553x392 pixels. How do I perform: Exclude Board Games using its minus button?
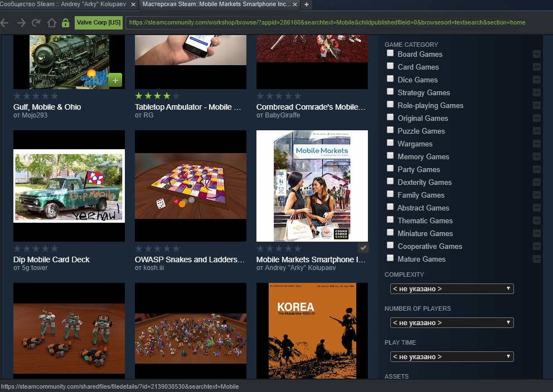click(536, 54)
